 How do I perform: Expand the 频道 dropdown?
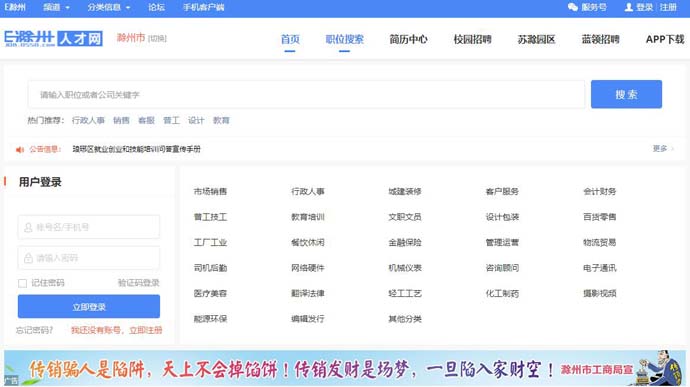pos(56,7)
